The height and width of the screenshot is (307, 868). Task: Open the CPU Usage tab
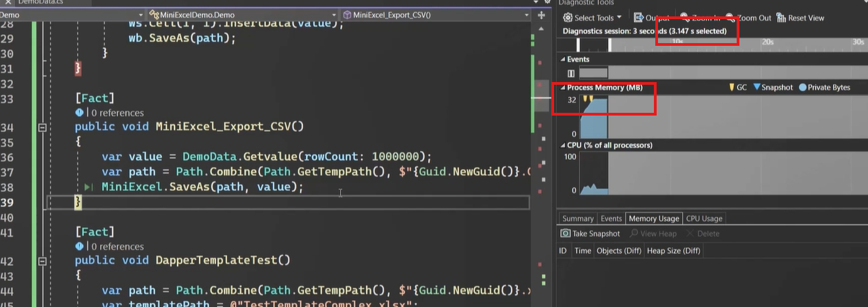click(x=704, y=219)
